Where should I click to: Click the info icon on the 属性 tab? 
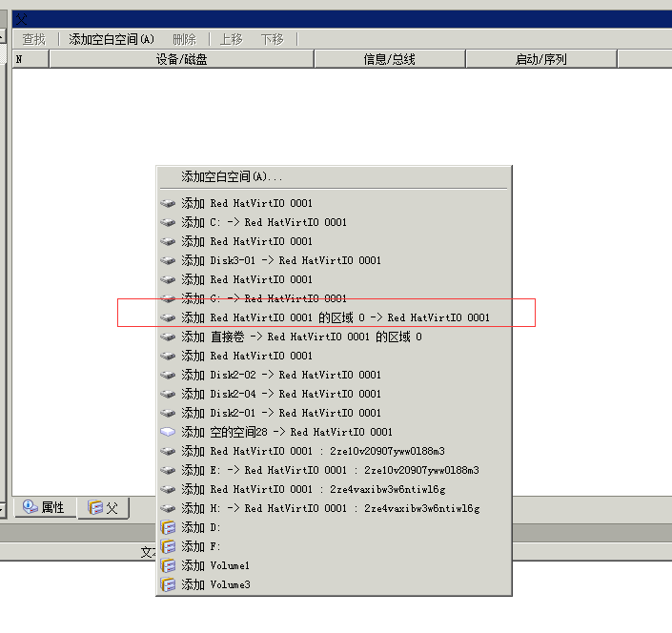(x=30, y=507)
